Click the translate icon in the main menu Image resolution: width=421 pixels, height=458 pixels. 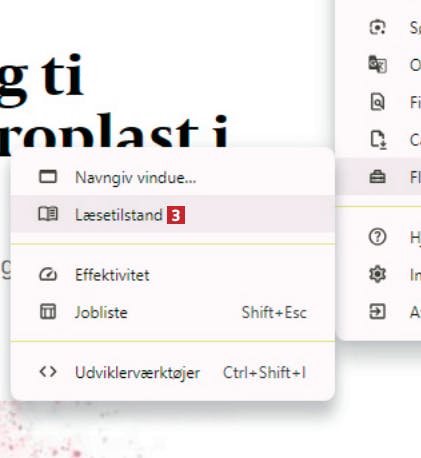click(377, 64)
